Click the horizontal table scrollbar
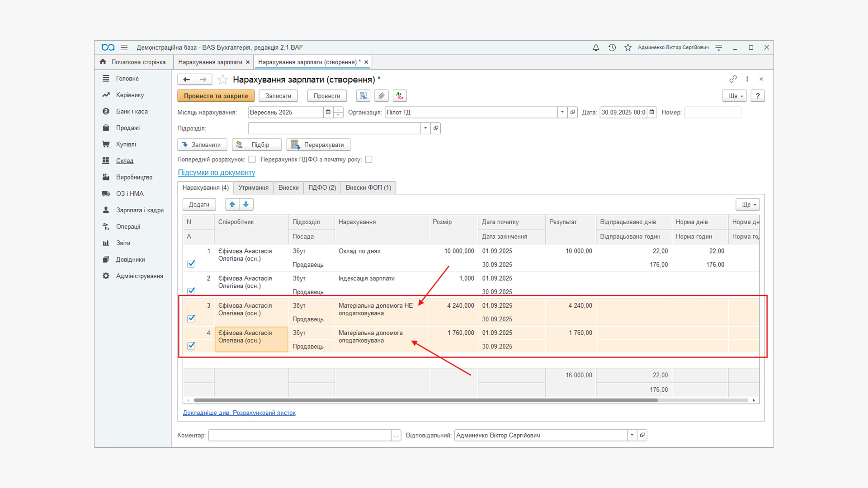This screenshot has width=868, height=488. 425,400
